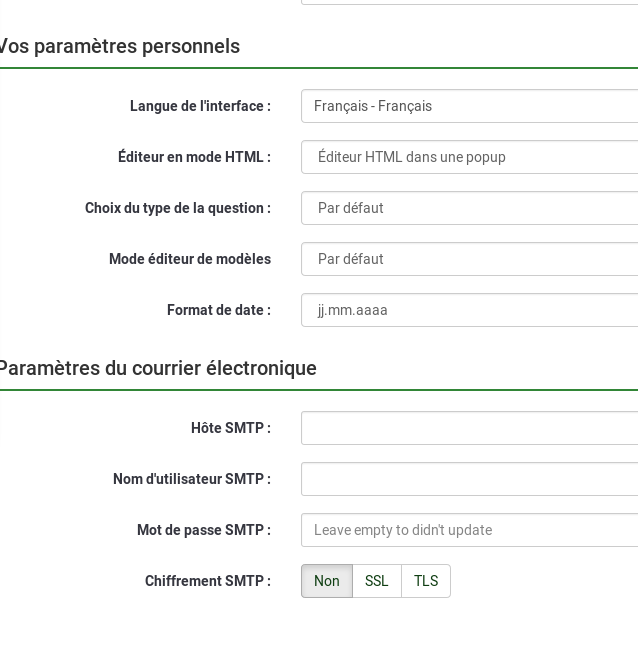Screen dimensions: 638x655
Task: Open the Langue de l'interface dropdown
Action: (469, 106)
